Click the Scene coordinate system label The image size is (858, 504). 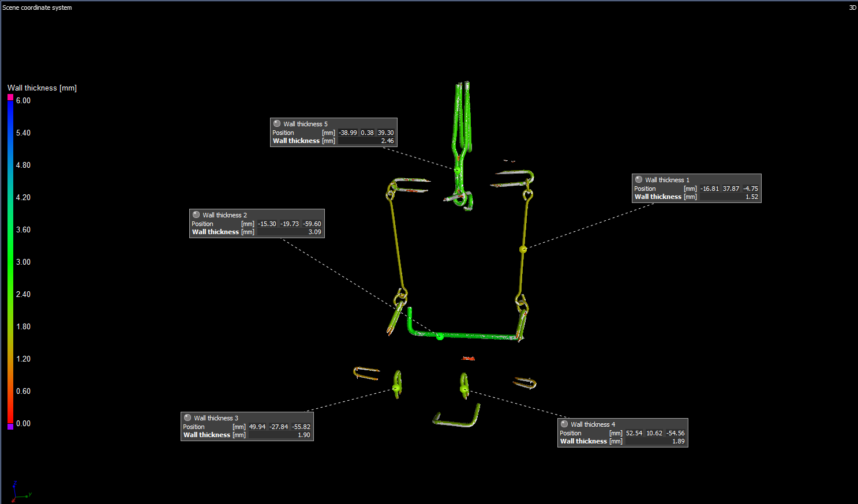pyautogui.click(x=38, y=7)
